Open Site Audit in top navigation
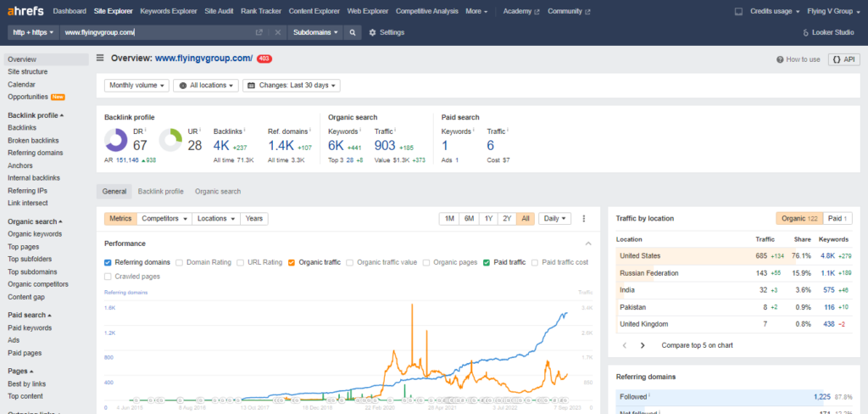This screenshot has height=414, width=868. pos(219,11)
